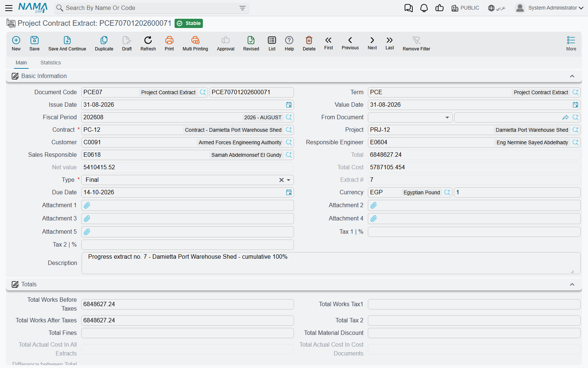Clear the Type field value
Viewport: 588px width, 368px height.
282,180
